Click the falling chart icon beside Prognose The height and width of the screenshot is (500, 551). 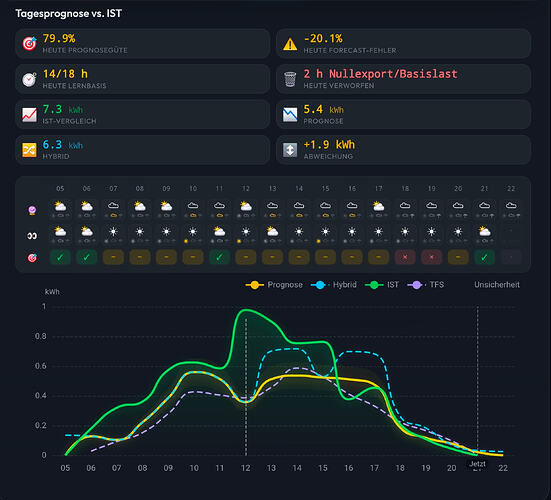point(290,115)
